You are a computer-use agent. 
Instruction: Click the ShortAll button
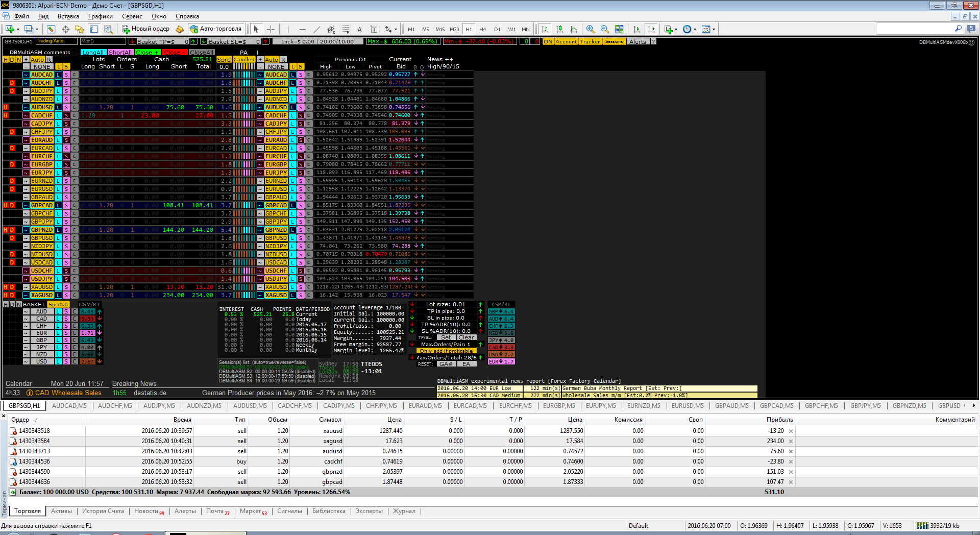point(120,52)
